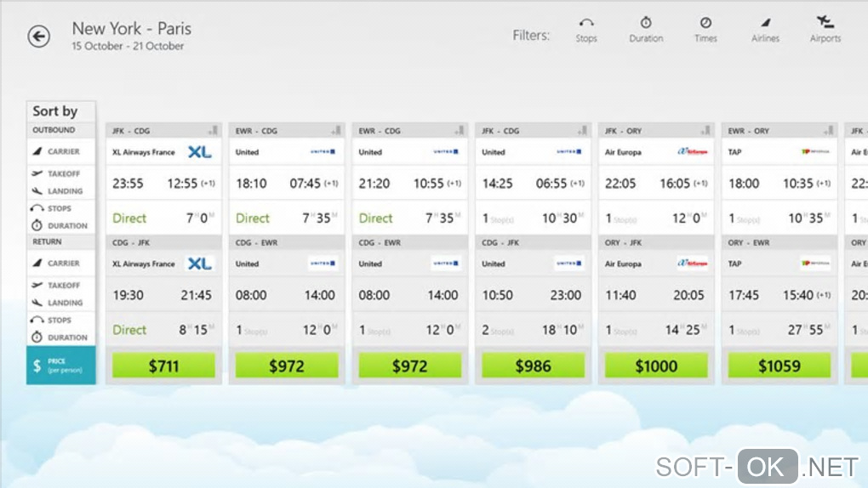Go back using the circled arrow
The image size is (868, 488).
pos(39,37)
